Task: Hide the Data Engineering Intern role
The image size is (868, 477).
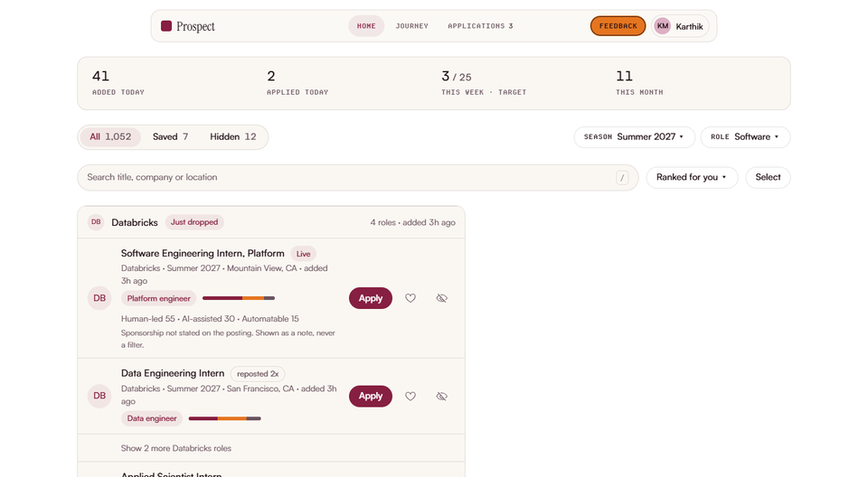Action: [x=441, y=397]
